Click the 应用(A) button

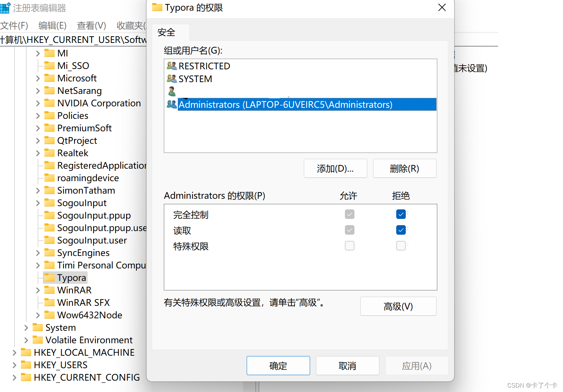click(x=417, y=366)
